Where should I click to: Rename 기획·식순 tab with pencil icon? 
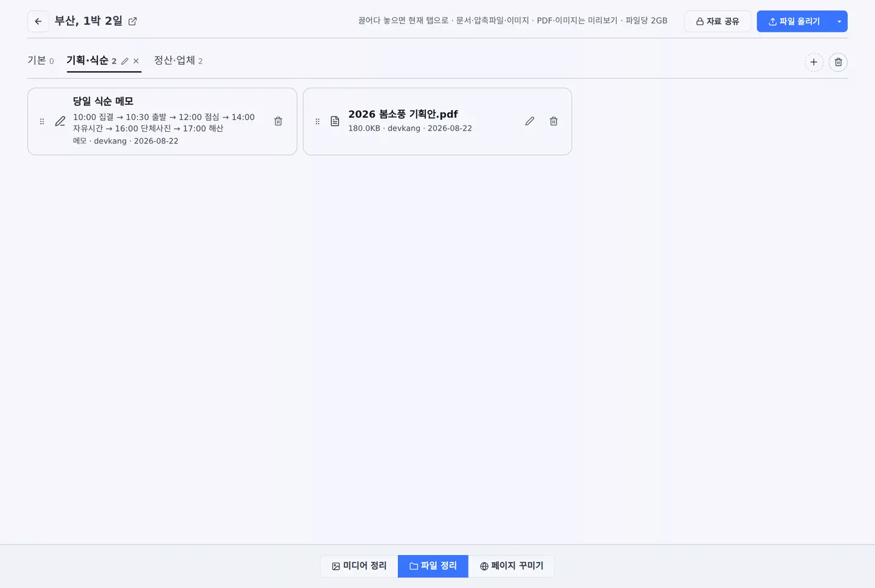(125, 61)
